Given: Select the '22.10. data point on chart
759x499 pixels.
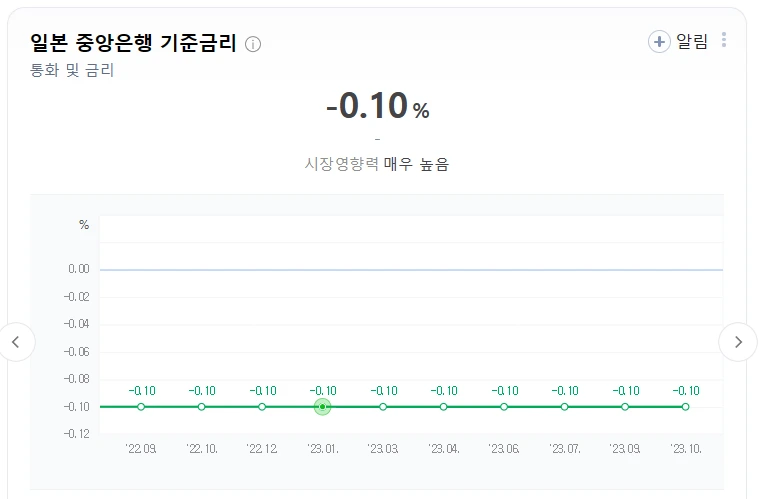Looking at the screenshot, I should (x=201, y=407).
